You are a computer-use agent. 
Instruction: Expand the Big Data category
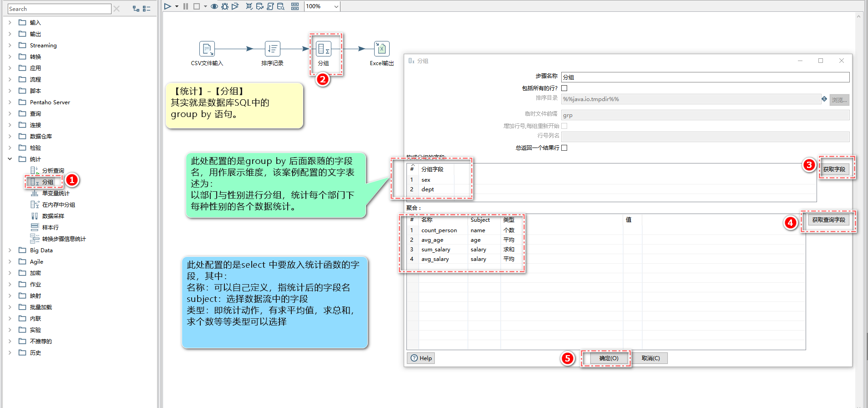pyautogui.click(x=10, y=250)
